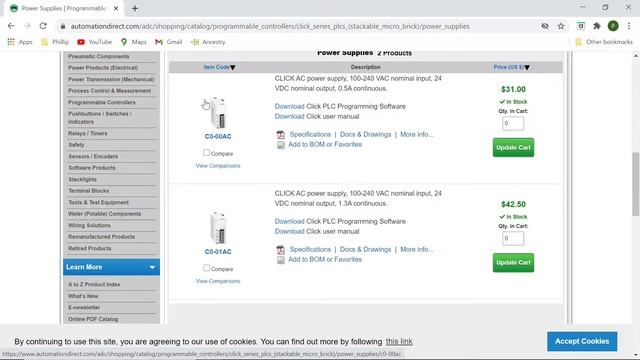This screenshot has width=640, height=360.
Task: Open Sensors / Encoders category
Action: coord(93,156)
